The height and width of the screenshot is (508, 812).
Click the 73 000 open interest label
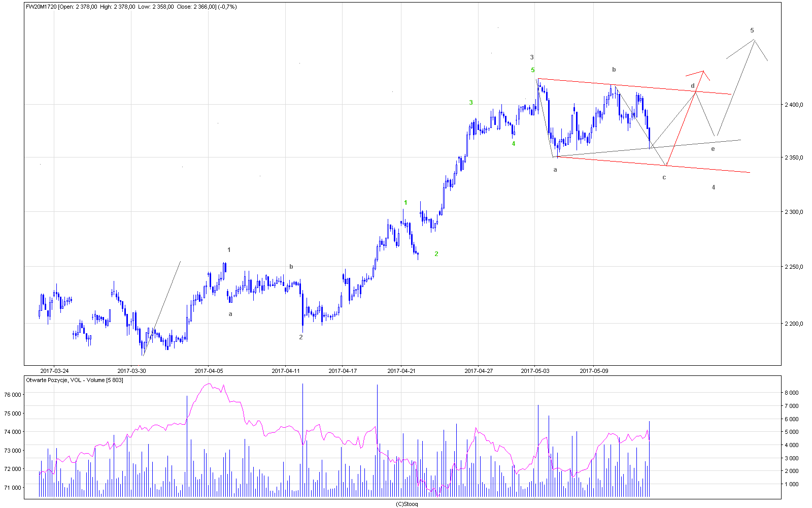tap(13, 451)
